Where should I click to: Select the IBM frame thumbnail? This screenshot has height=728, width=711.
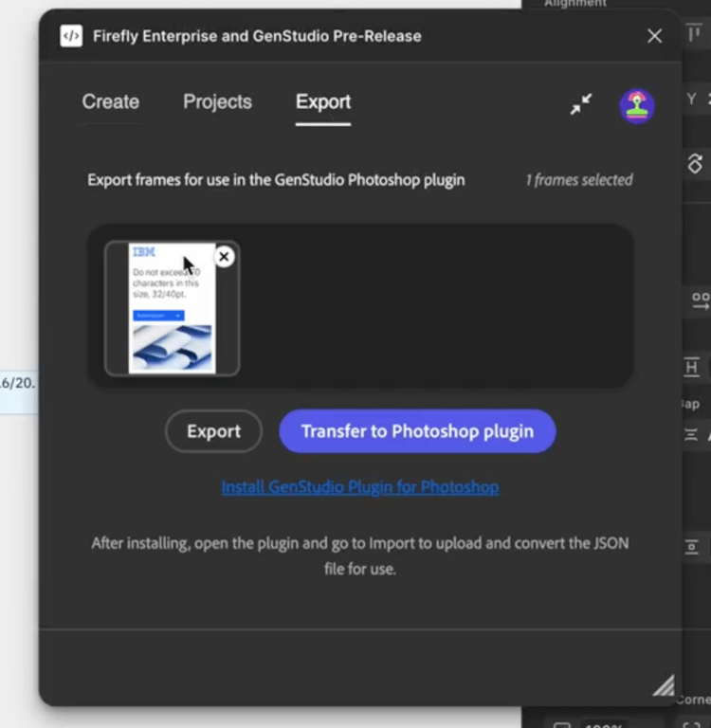pos(172,308)
